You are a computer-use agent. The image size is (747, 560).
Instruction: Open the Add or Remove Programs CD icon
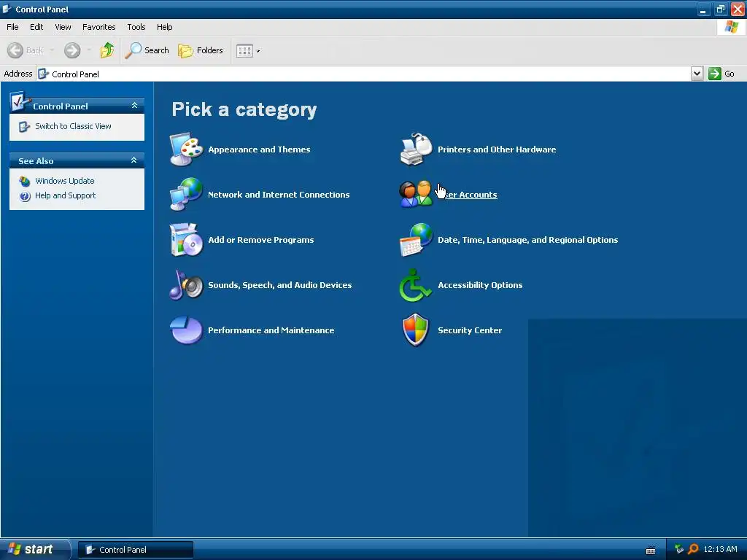click(186, 239)
